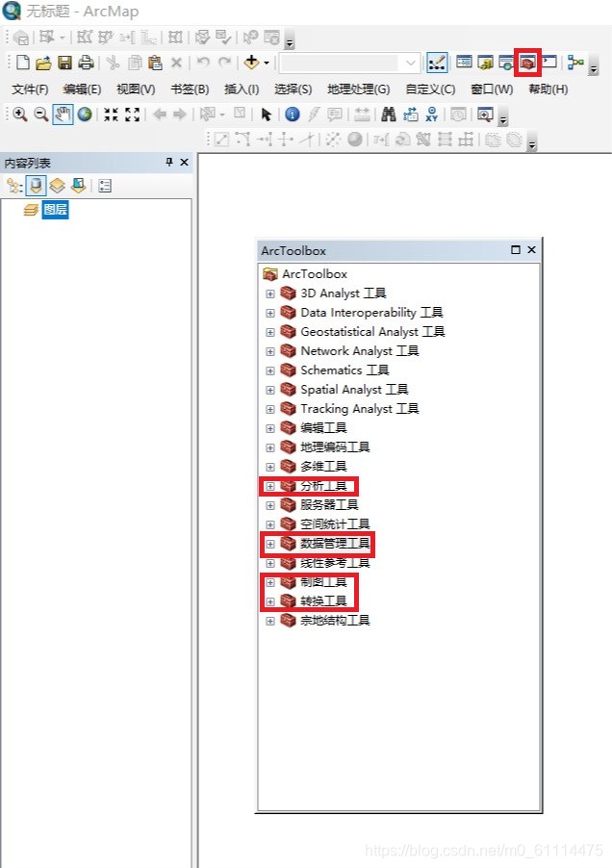The width and height of the screenshot is (612, 868).
Task: Expand the Spatial Analyst 工具 toolbox
Action: pyautogui.click(x=270, y=391)
